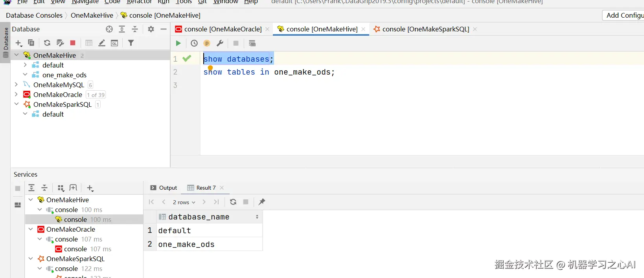Collapse the OneMakeHive data source node
This screenshot has width=644, height=278.
click(x=17, y=55)
